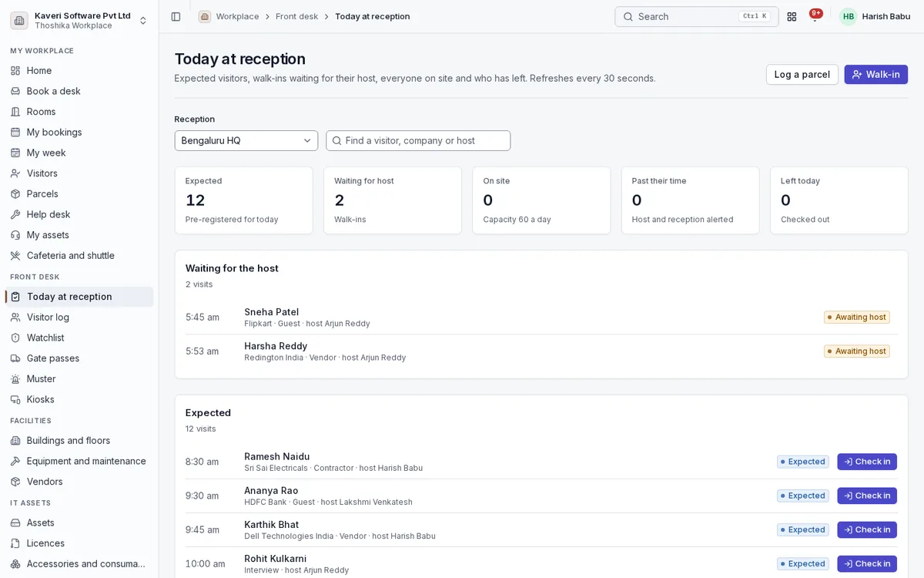Click the Front desk breadcrumb link
The height and width of the screenshot is (578, 924).
coord(296,16)
